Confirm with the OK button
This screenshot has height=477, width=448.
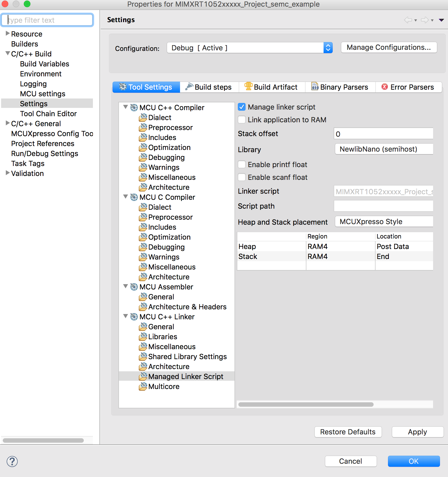click(414, 461)
